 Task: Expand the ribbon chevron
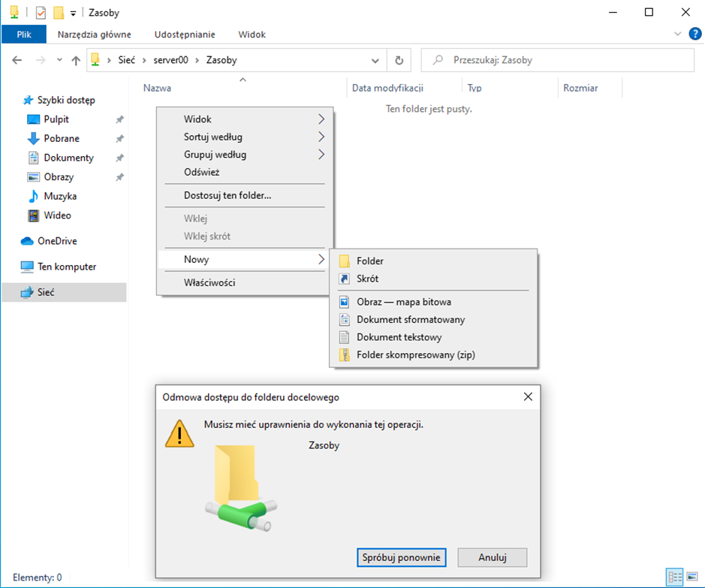(678, 34)
